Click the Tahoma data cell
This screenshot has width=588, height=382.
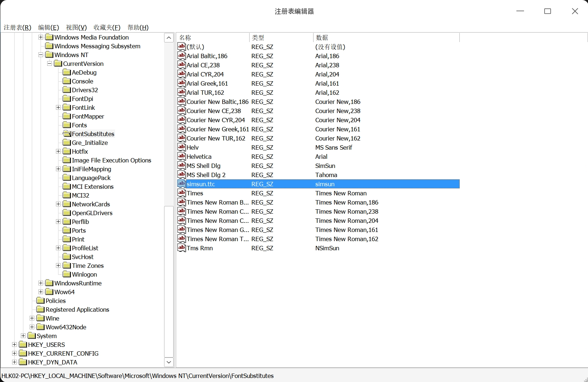(x=326, y=175)
